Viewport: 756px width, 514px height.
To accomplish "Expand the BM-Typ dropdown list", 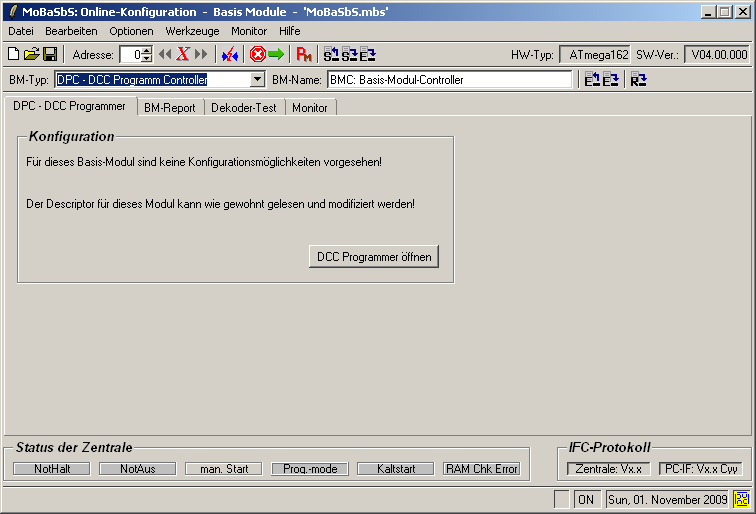I will 257,80.
